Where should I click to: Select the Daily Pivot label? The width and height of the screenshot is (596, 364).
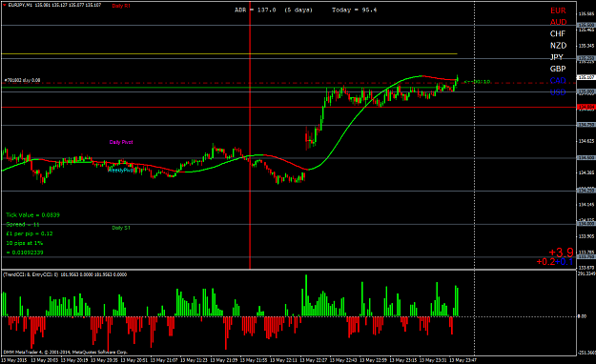121,142
